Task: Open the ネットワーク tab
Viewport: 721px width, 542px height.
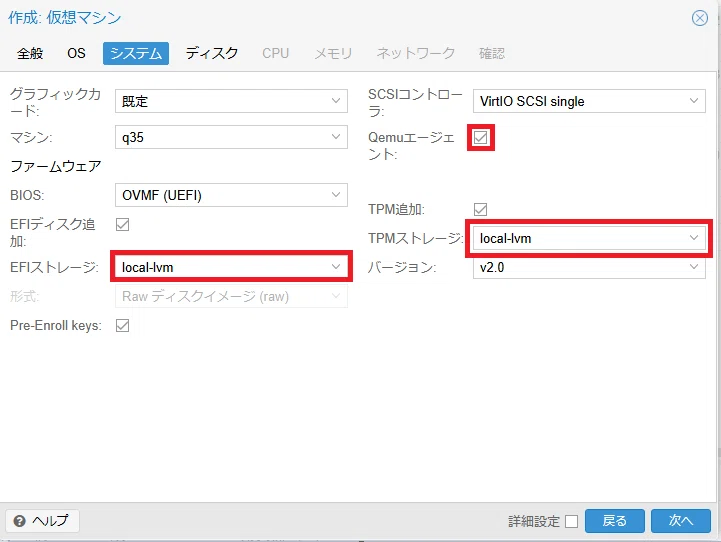Action: pos(416,53)
